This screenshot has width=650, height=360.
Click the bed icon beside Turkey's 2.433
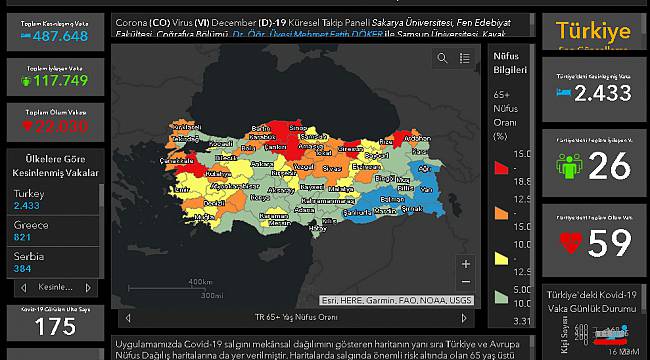[x=564, y=92]
